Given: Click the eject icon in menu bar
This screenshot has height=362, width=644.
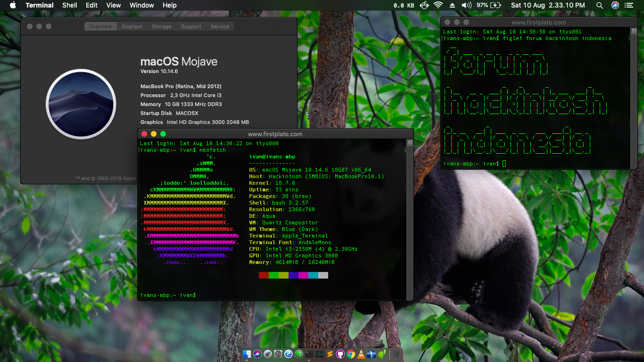Looking at the screenshot, I should [x=452, y=5].
